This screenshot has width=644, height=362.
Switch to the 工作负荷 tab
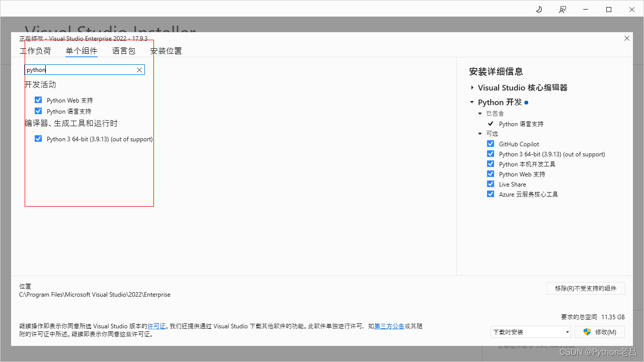point(35,50)
